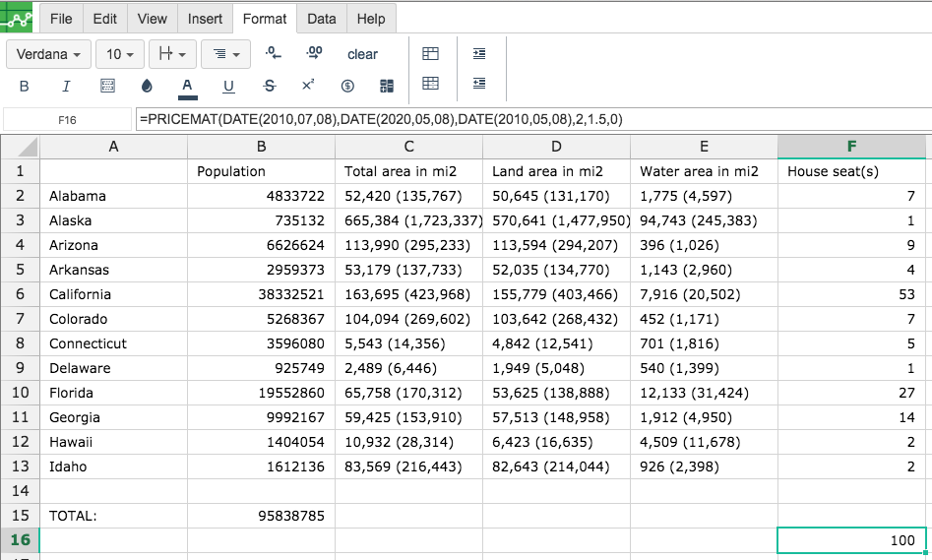This screenshot has height=560, width=932.
Task: Open the Insert menu tab
Action: (x=205, y=19)
